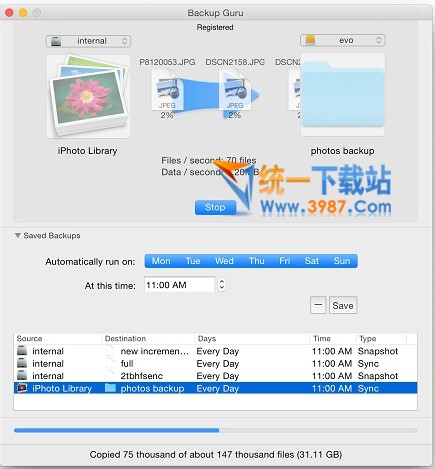435x469 pixels.
Task: Stop the running backup
Action: pos(215,207)
